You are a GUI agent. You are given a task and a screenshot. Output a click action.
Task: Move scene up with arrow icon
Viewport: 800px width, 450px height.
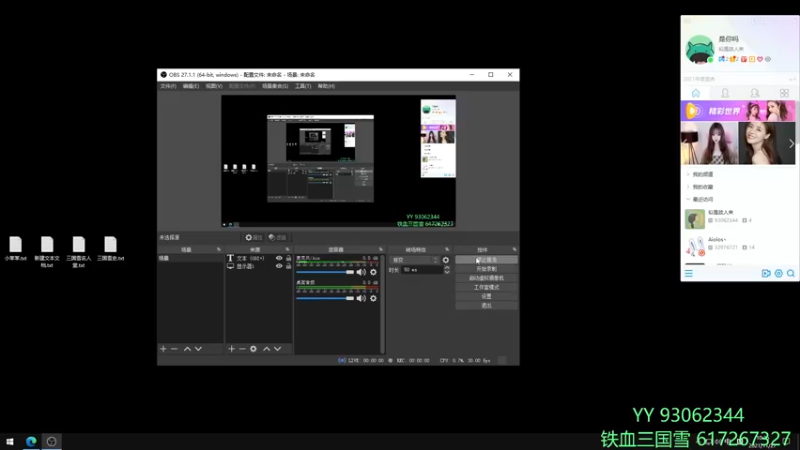187,349
